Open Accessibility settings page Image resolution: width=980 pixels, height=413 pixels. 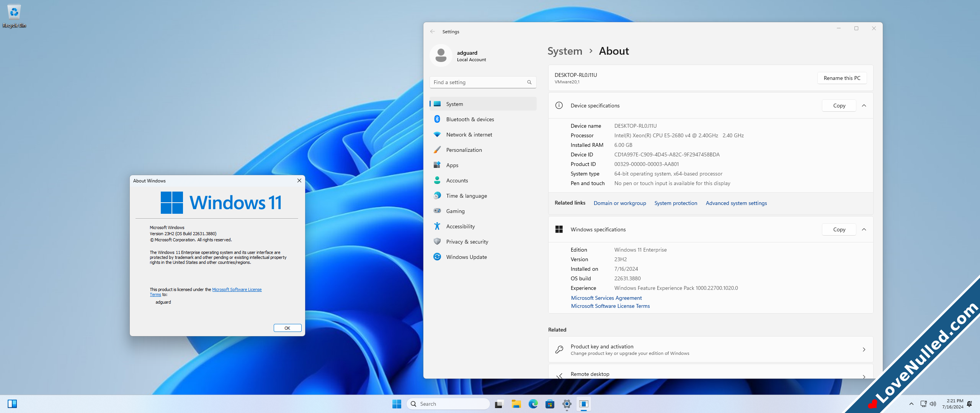[483, 226]
